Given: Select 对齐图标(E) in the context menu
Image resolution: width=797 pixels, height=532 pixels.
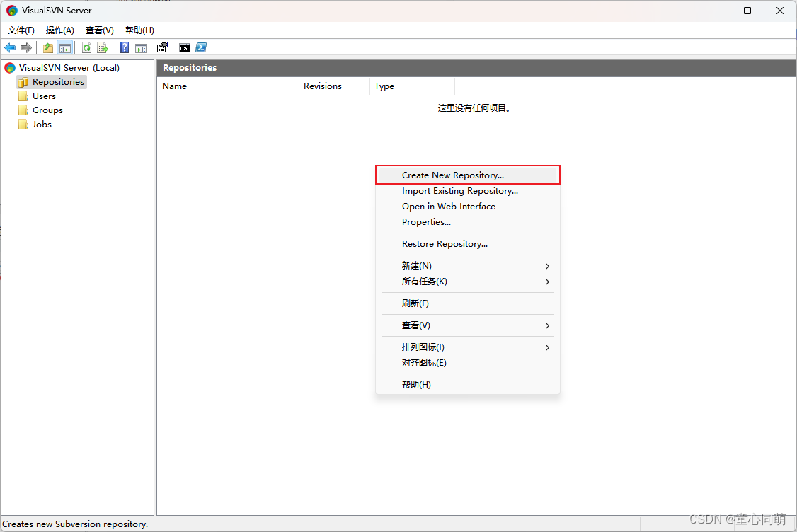Looking at the screenshot, I should pyautogui.click(x=468, y=363).
